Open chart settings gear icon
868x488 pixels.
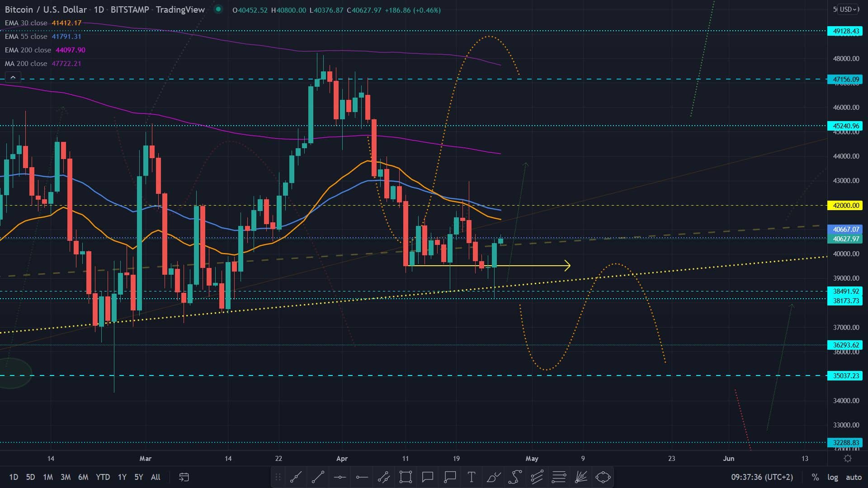pos(848,459)
